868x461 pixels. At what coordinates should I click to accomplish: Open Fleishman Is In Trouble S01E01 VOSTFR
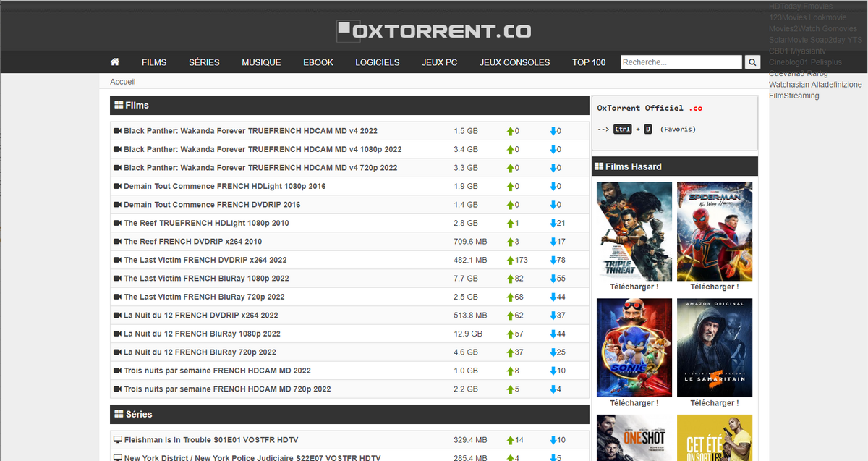point(211,440)
